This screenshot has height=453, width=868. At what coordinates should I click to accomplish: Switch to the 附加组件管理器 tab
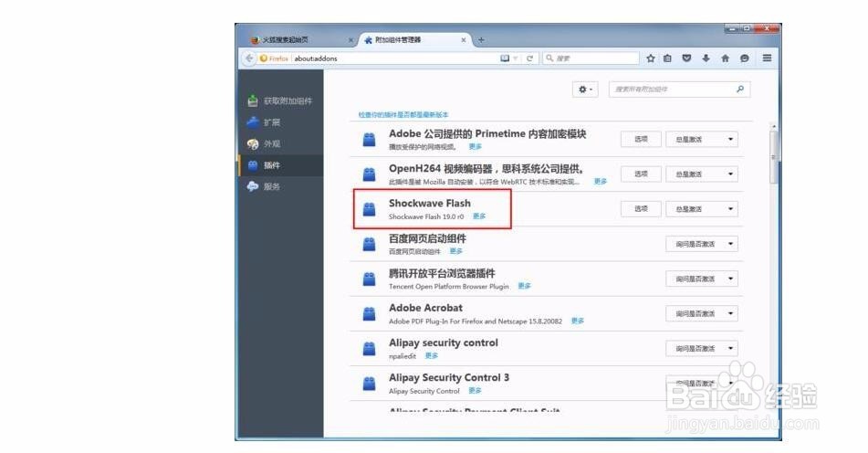pos(415,40)
